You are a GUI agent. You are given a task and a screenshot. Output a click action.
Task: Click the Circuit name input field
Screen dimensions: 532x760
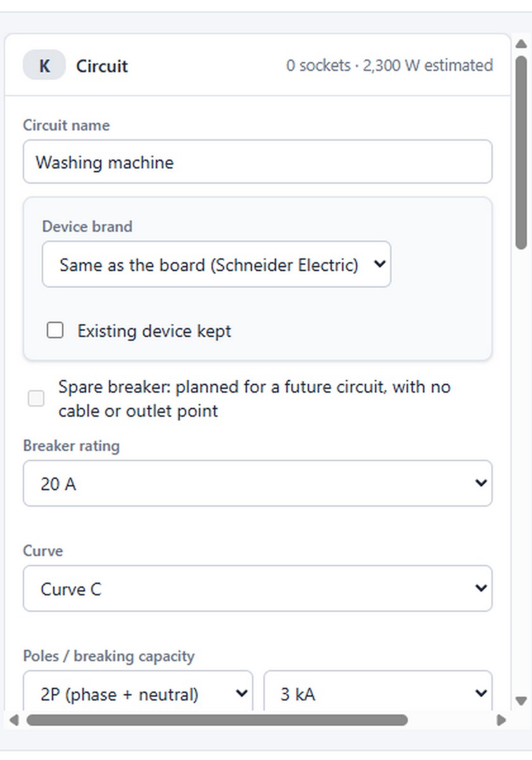[x=258, y=161]
